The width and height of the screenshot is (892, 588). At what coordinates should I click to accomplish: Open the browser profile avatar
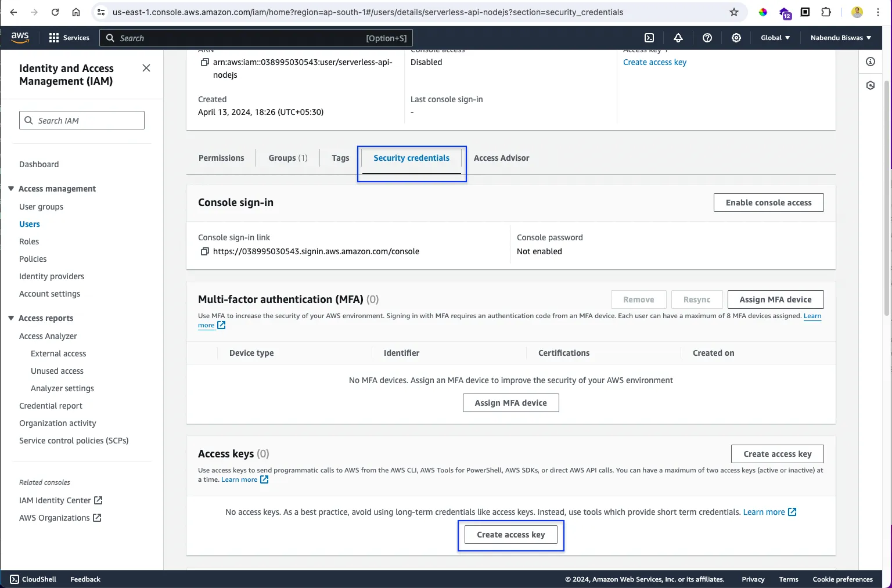click(857, 12)
